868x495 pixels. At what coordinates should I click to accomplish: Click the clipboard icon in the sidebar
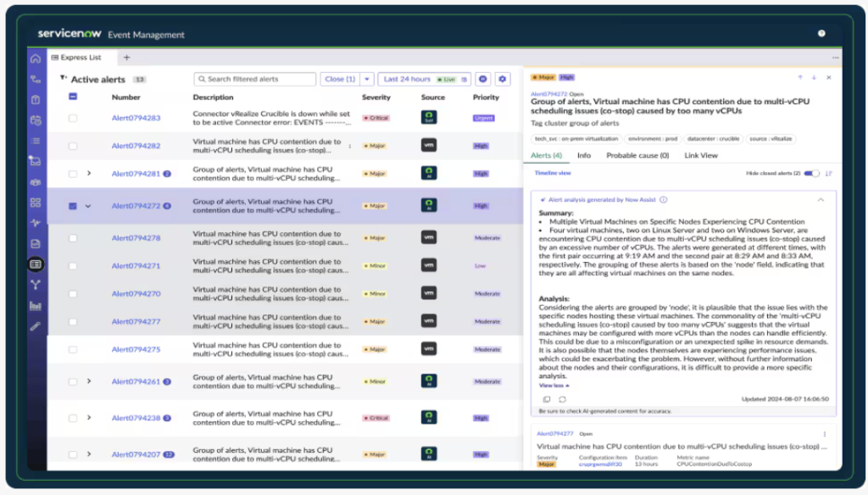point(36,100)
